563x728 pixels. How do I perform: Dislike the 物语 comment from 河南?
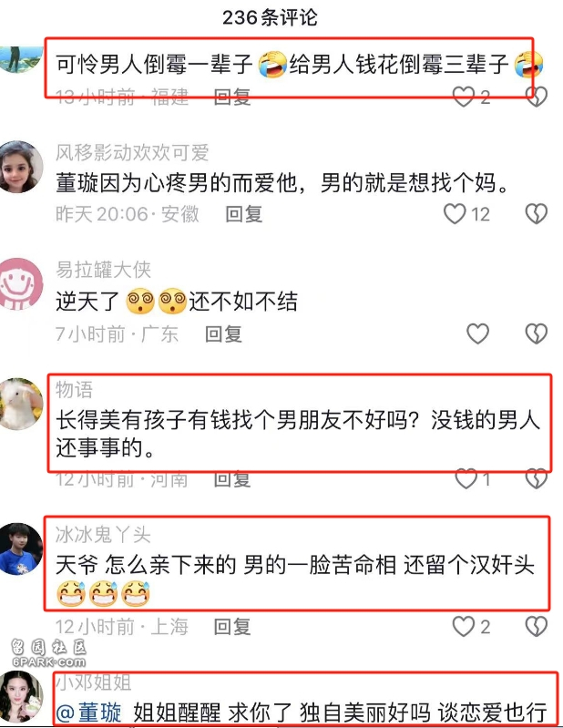[536, 478]
